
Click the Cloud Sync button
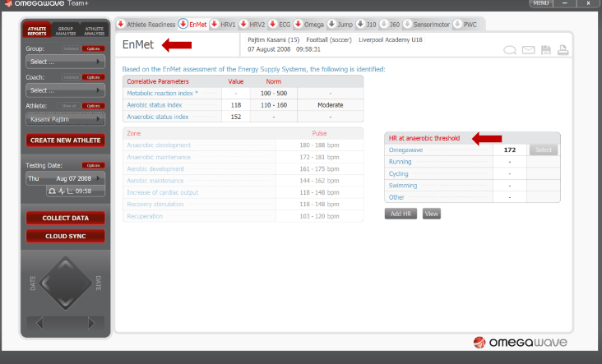65,237
